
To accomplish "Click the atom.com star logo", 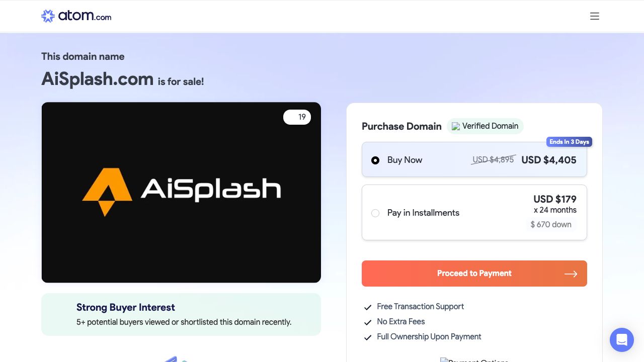I will tap(48, 16).
